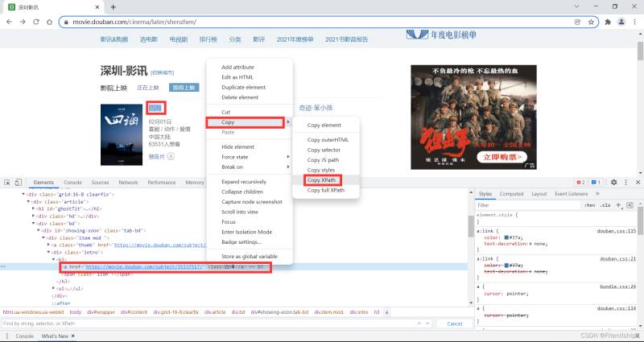Activate the inspect element picker icon
This screenshot has height=342, width=644.
7,183
